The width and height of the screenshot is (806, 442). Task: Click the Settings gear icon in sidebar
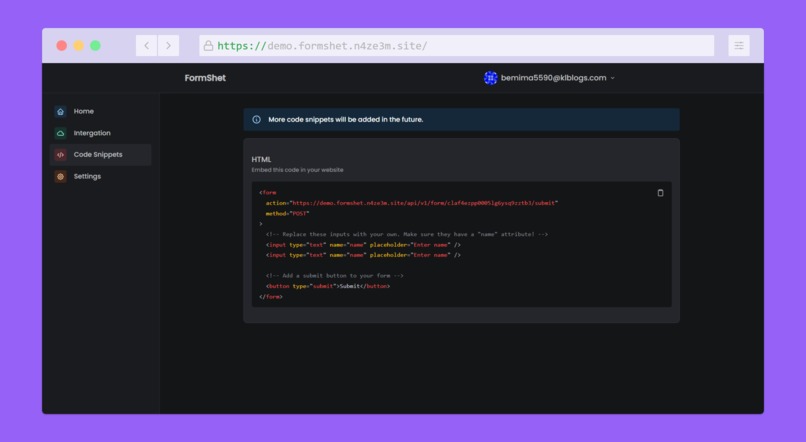tap(60, 176)
